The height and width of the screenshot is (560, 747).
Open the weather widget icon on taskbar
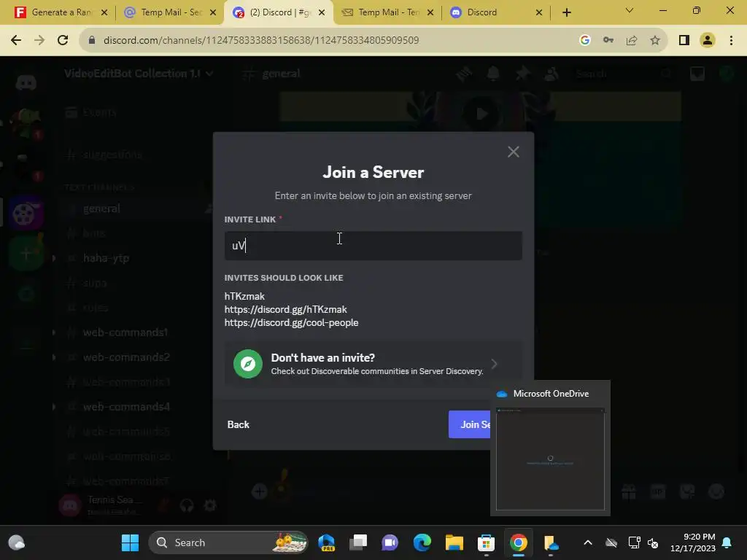[18, 542]
